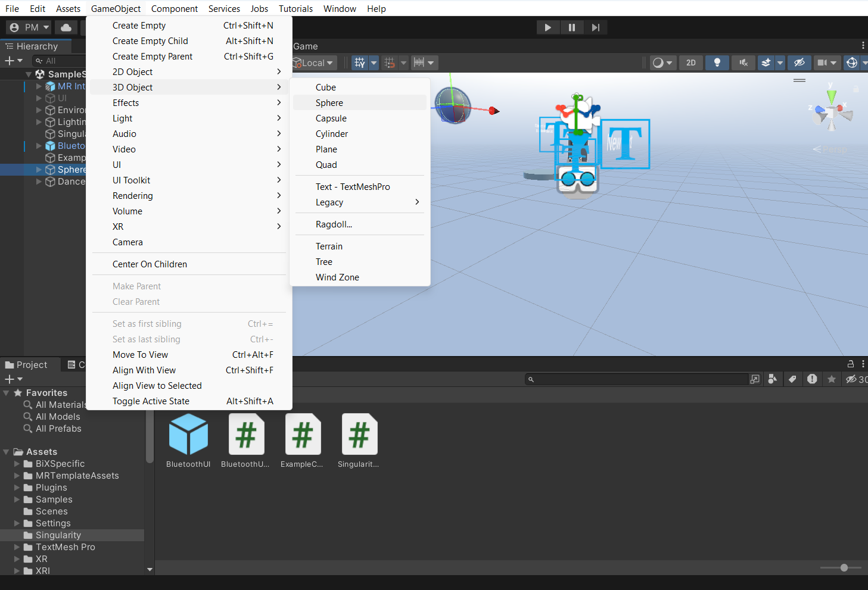Viewport: 868px width, 590px height.
Task: Open the Window menu
Action: click(x=340, y=8)
